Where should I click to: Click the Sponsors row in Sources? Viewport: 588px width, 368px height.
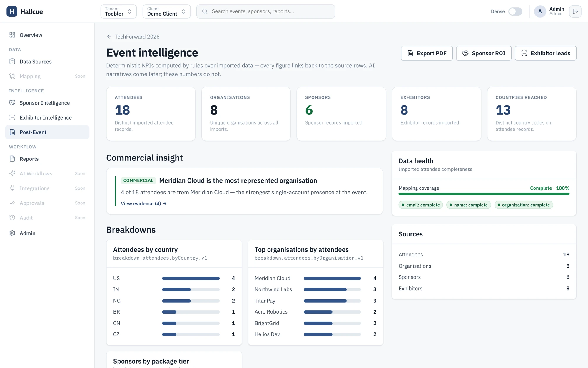[484, 277]
